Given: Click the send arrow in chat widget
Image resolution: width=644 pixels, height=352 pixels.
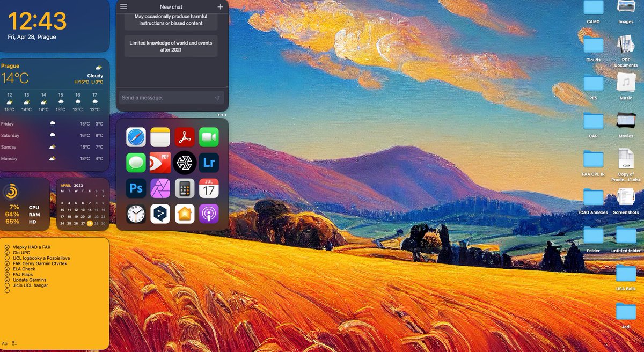Looking at the screenshot, I should coord(217,98).
